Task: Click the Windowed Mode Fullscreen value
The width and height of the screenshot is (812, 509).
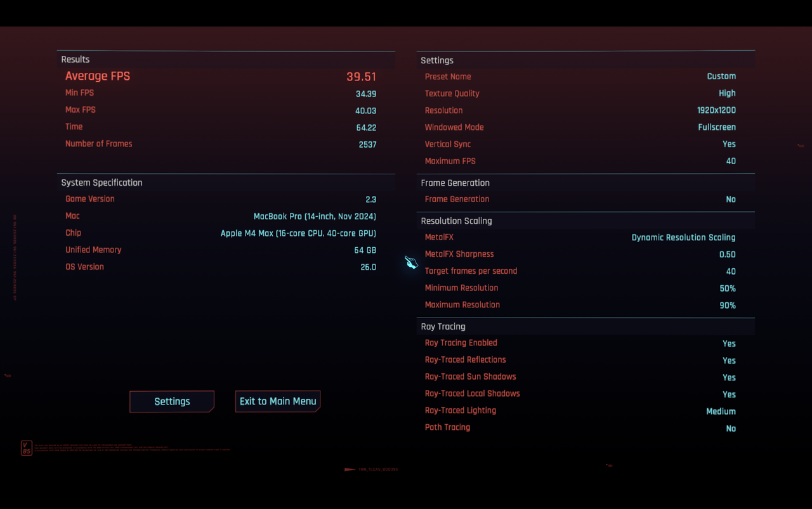Action: 717,127
